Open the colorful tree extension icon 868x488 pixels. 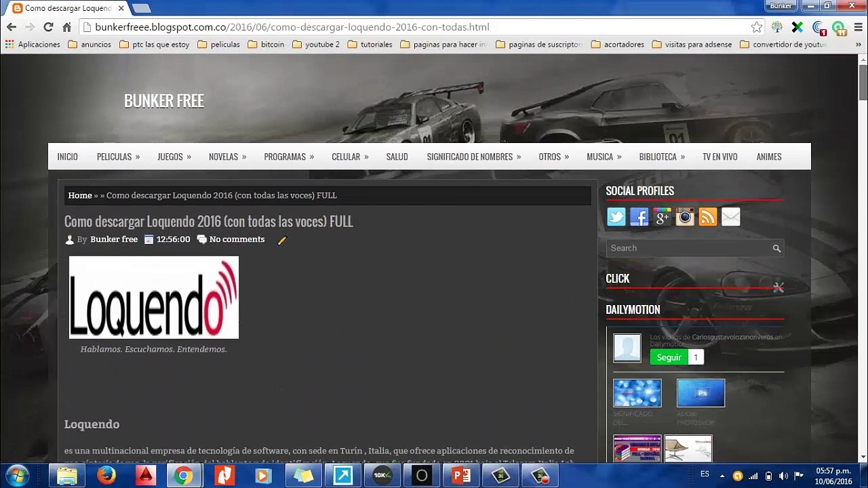(777, 27)
